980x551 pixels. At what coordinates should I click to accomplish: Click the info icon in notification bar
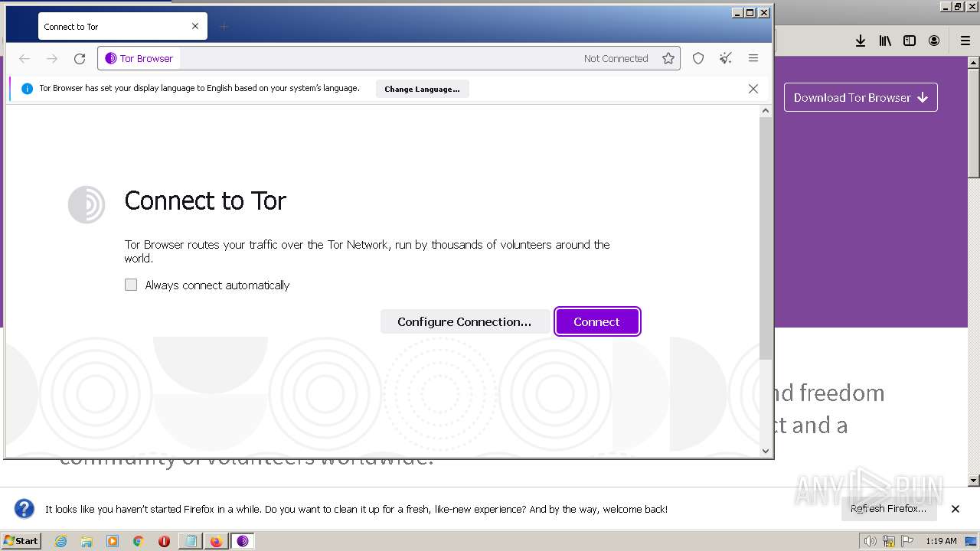27,89
